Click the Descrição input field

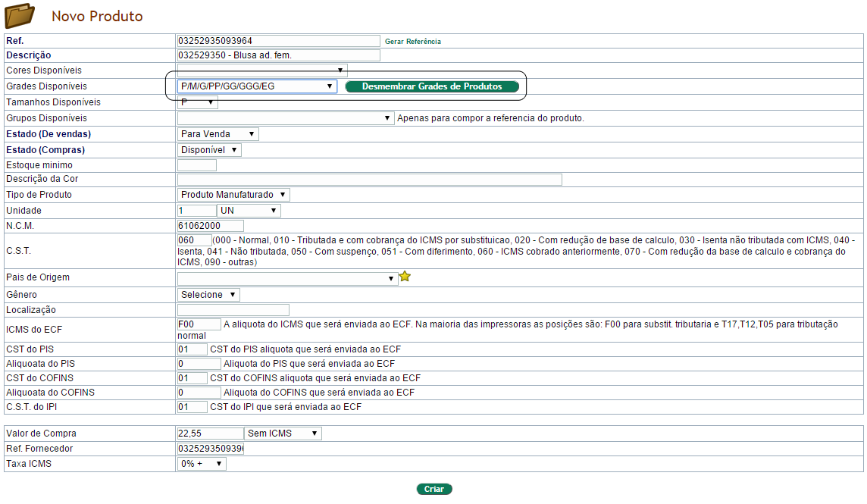(278, 55)
